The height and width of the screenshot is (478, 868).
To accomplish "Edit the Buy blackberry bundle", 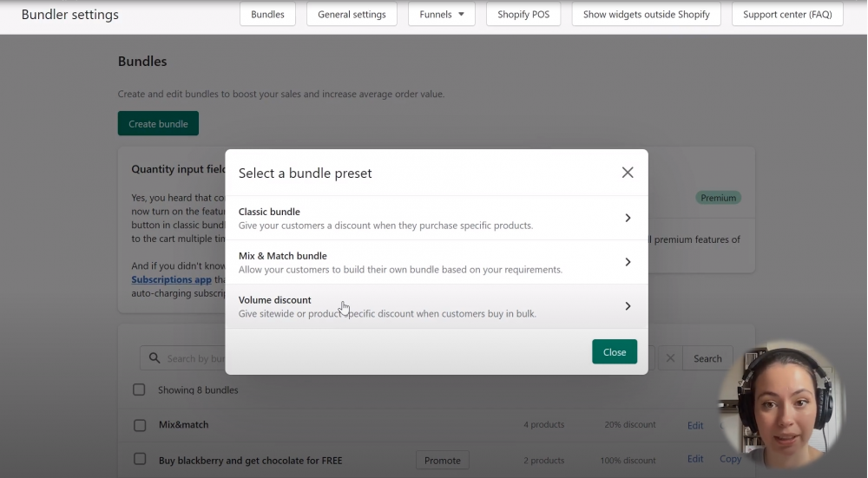I will [x=695, y=459].
